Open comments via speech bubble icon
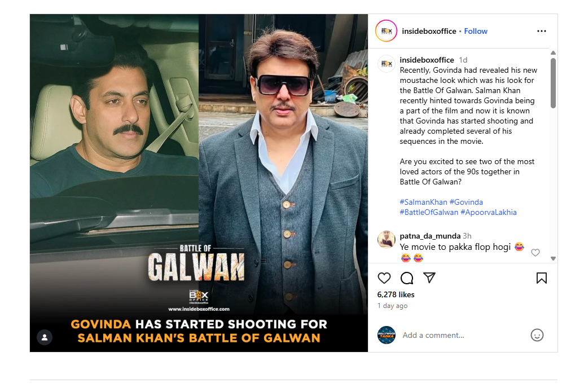 pos(407,278)
